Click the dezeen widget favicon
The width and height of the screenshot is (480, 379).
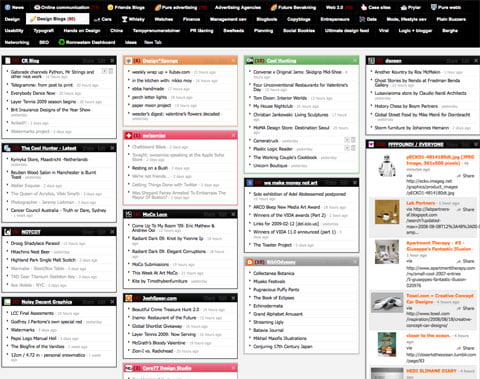(x=371, y=61)
